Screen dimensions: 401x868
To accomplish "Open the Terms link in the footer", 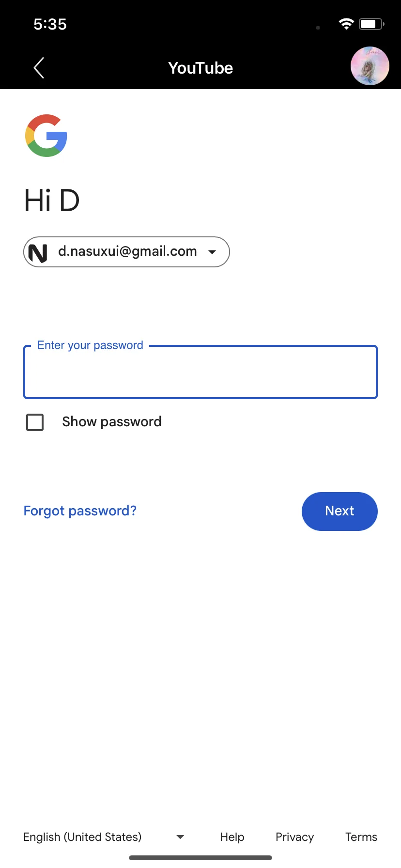I will pyautogui.click(x=361, y=837).
